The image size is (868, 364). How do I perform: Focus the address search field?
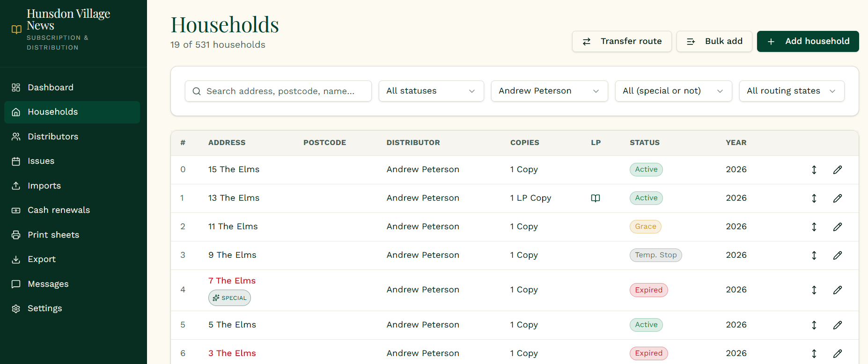pyautogui.click(x=278, y=91)
